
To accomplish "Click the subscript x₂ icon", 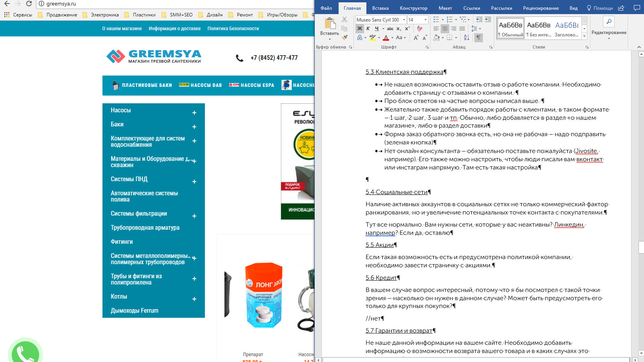I will [399, 29].
